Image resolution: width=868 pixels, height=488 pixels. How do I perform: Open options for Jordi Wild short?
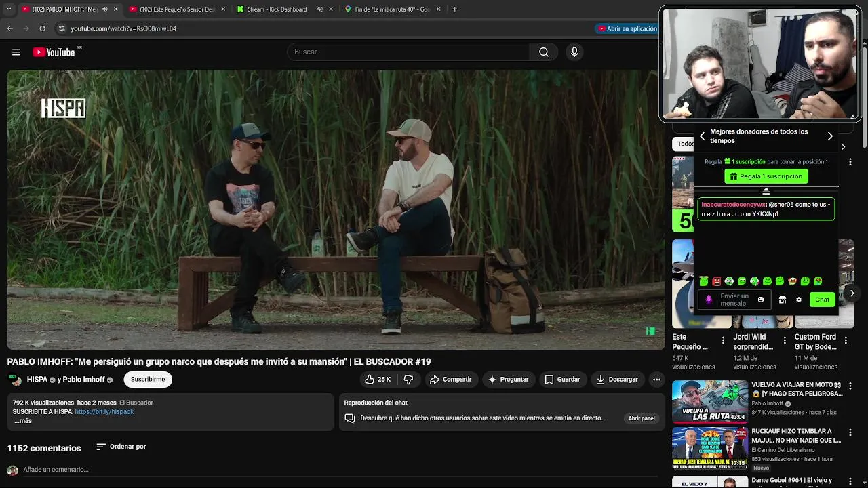tap(785, 340)
